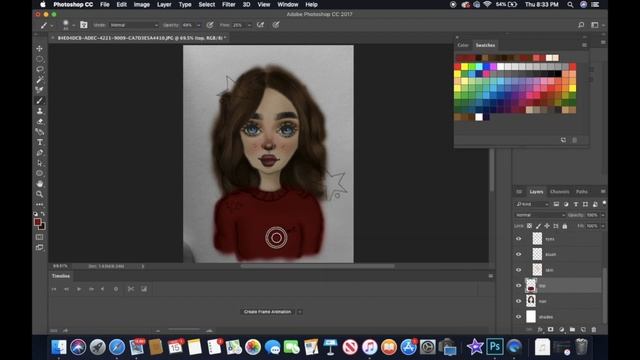Open the Opacity slider dropdown in options bar
Image resolution: width=640 pixels, height=360 pixels.
click(198, 25)
